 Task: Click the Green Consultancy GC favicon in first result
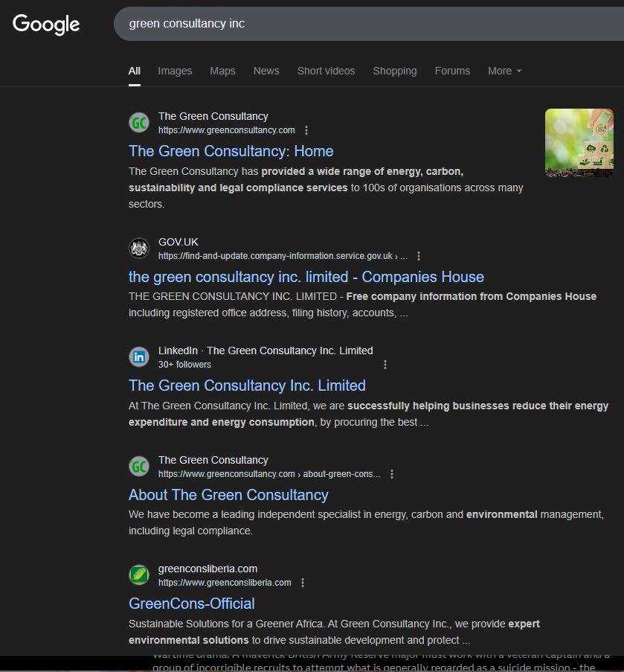(x=139, y=123)
